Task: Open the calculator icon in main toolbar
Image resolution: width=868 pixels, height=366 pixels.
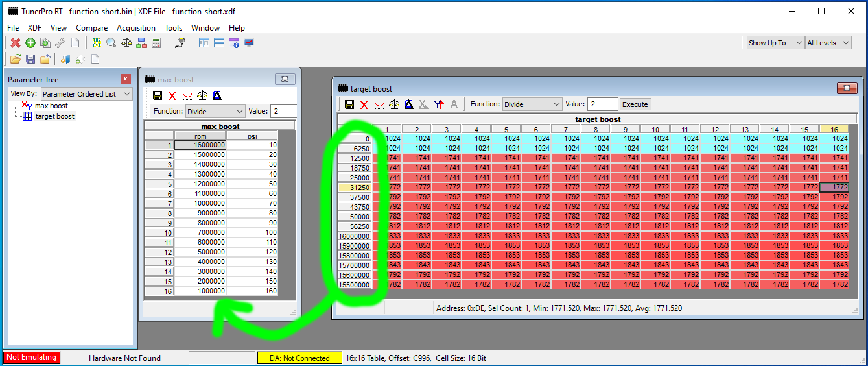Action: click(156, 43)
